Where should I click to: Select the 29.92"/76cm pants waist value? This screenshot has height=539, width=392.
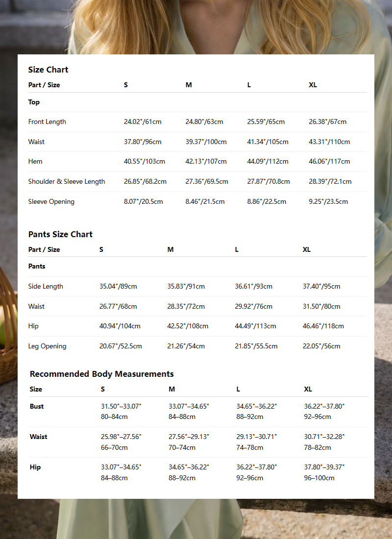[x=253, y=306]
